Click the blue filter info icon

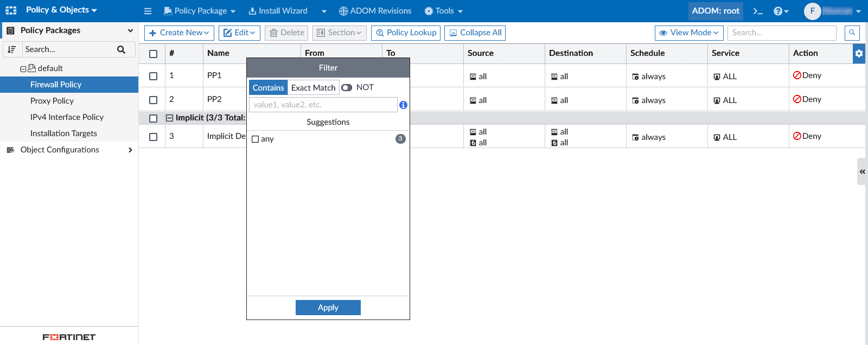click(403, 105)
